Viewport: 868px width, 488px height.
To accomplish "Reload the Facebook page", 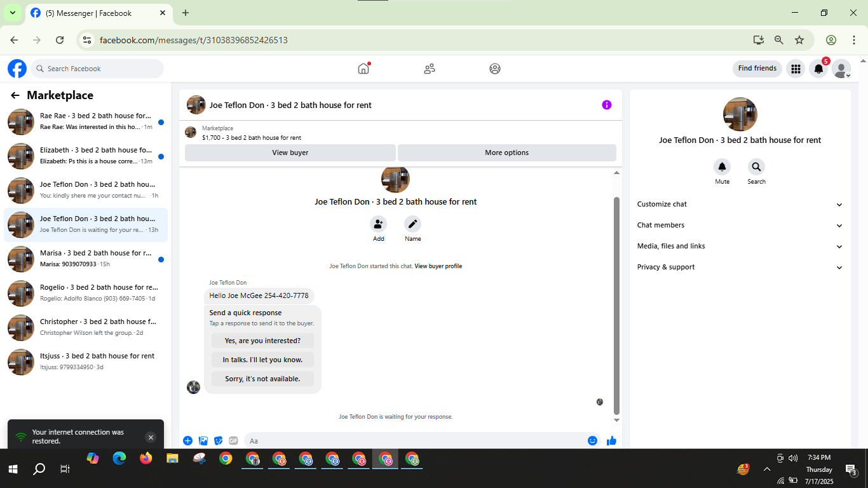I will point(60,40).
